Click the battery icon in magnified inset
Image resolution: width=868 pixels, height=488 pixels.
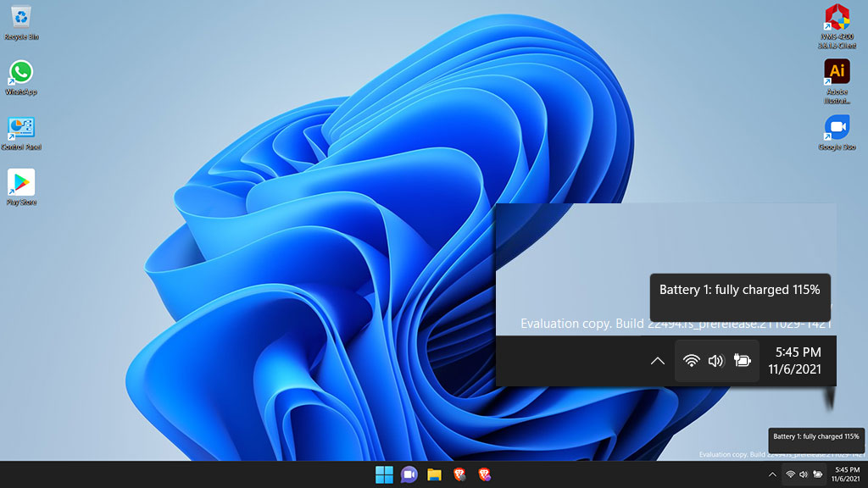[742, 361]
